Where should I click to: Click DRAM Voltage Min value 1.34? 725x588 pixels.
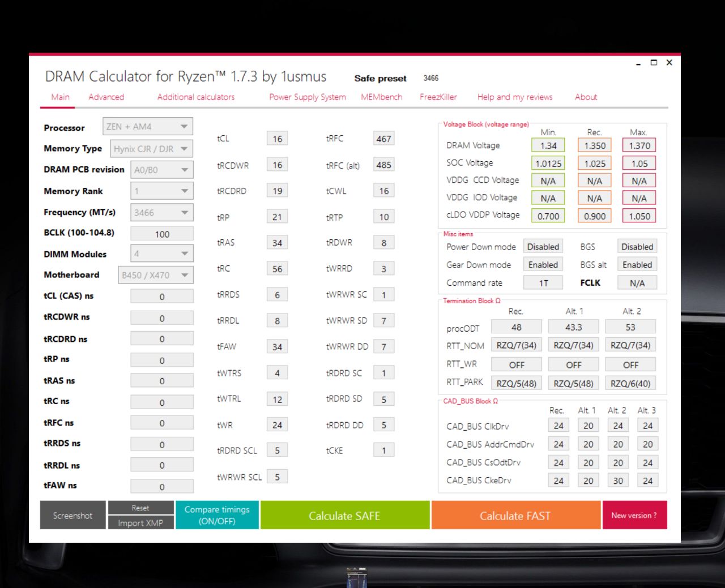[x=548, y=145]
